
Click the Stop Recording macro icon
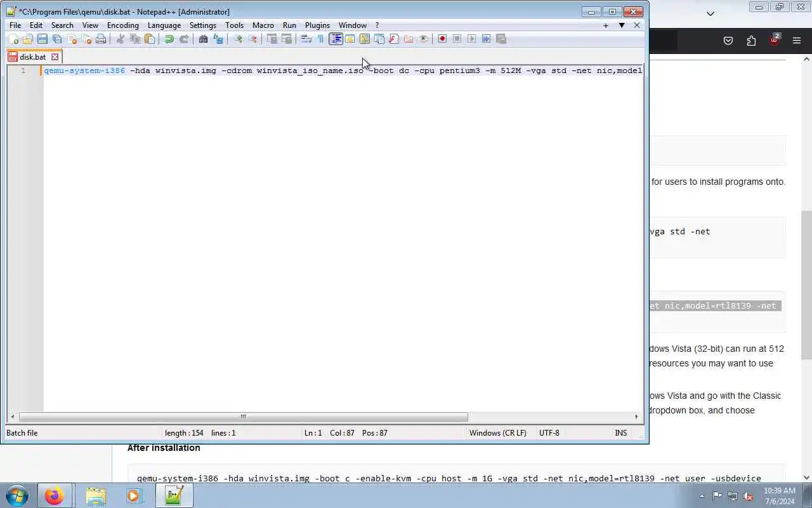[457, 39]
